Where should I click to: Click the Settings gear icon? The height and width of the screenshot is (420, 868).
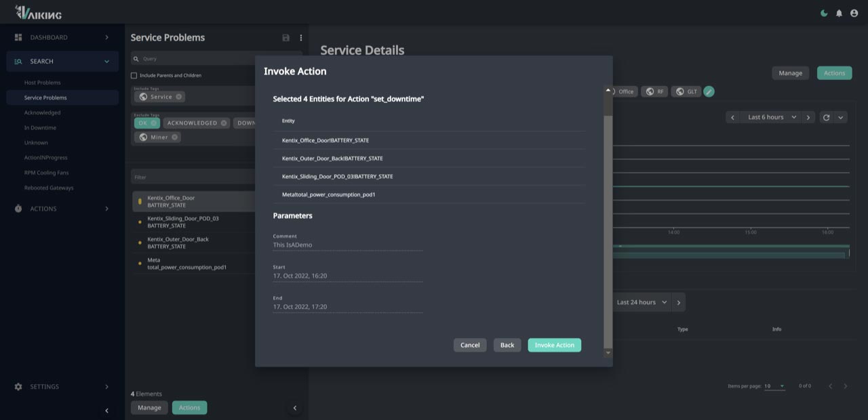[x=18, y=387]
